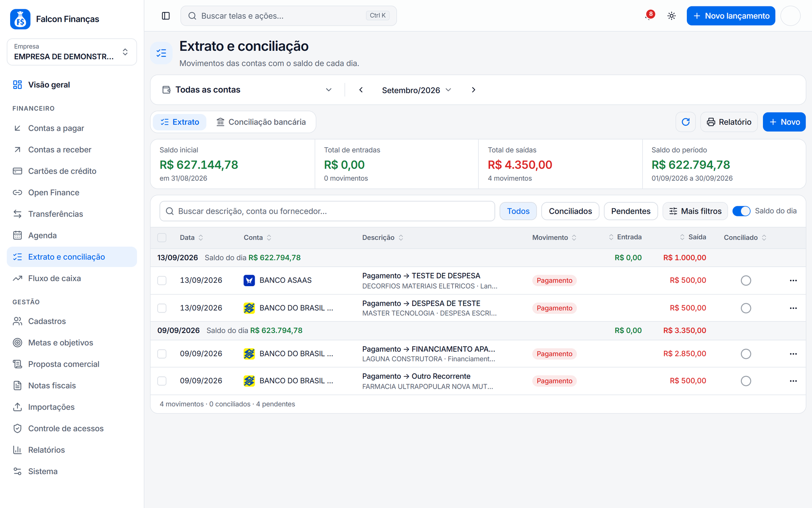Click the blue Novo button
Screen dimensions: 812x508
pos(784,122)
